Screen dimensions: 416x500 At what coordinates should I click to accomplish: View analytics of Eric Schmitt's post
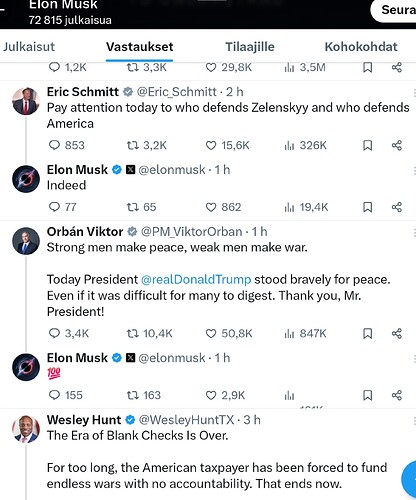coord(305,145)
